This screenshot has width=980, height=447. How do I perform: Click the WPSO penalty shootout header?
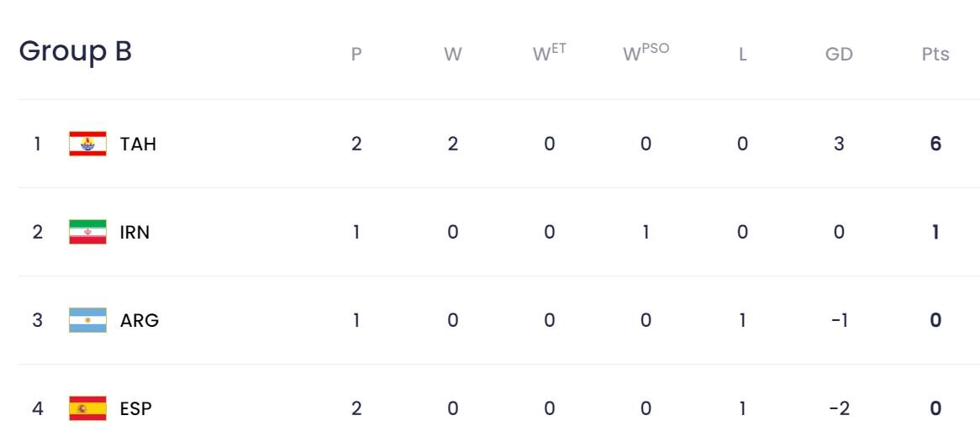coord(645,54)
